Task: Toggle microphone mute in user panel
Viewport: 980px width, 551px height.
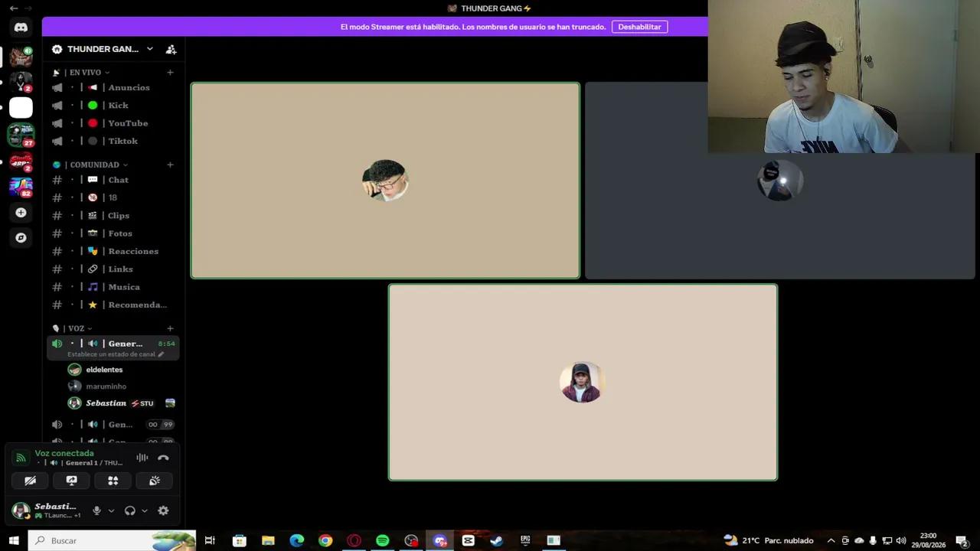Action: (x=96, y=510)
